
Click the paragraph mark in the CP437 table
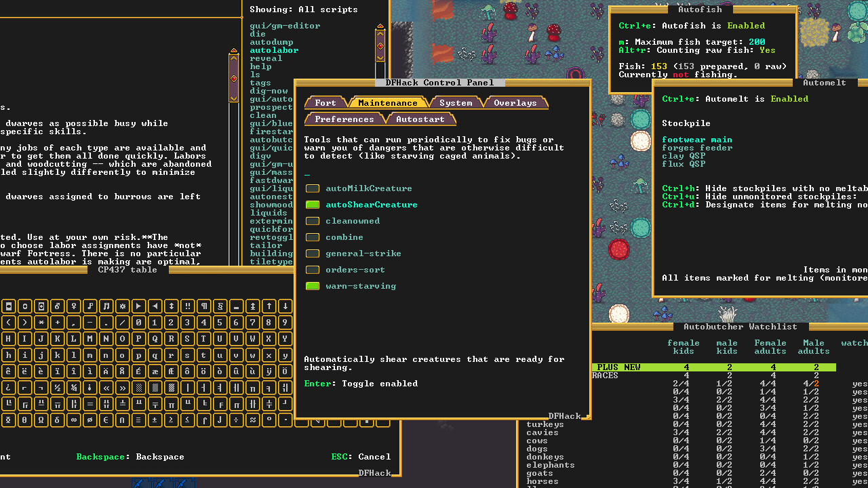click(x=203, y=307)
